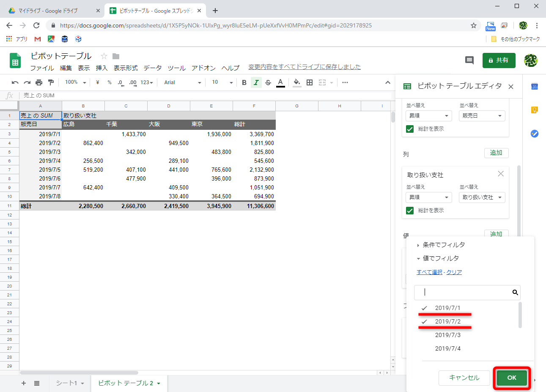
Task: Open the comment history icon
Action: click(469, 60)
